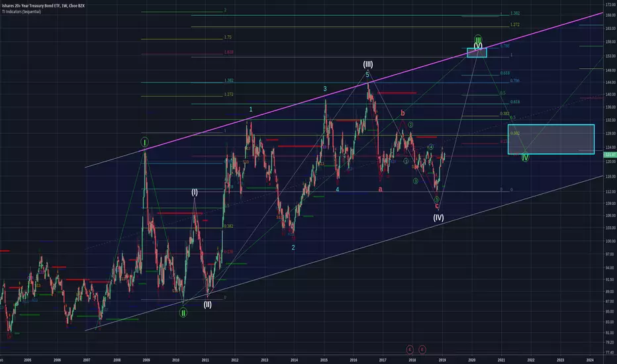The image size is (617, 364).
Task: Click the 116.00 price axis label
Action: click(610, 177)
